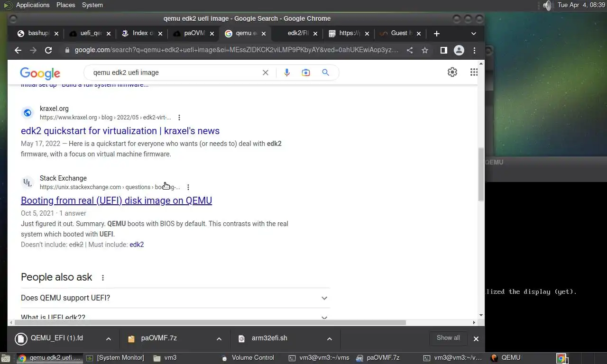
Task: Start a voice search with the microphone
Action: (286, 73)
